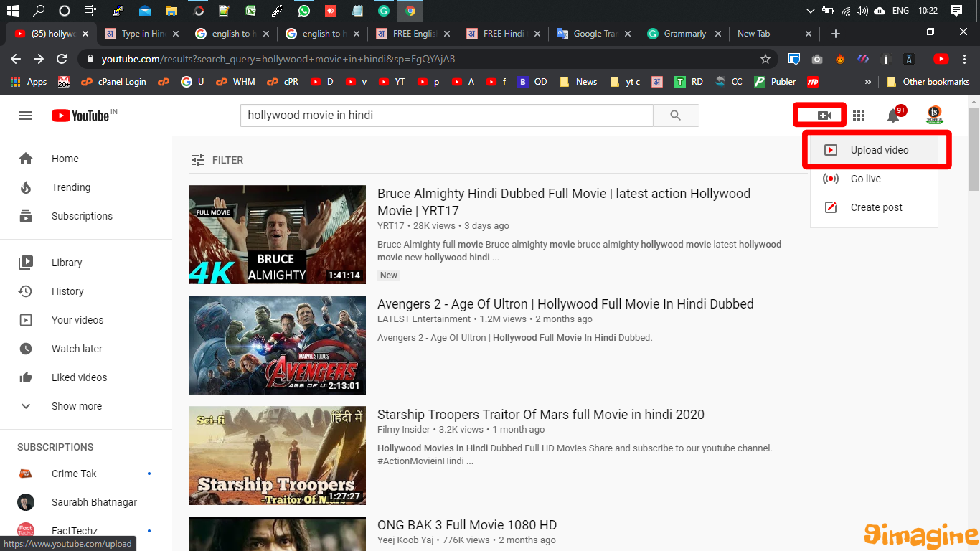Open the Apps bookmark shortcut
980x551 pixels.
[29, 82]
